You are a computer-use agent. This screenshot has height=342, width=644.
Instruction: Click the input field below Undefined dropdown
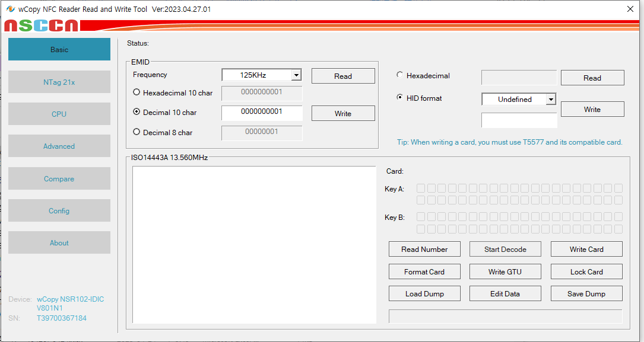click(519, 120)
